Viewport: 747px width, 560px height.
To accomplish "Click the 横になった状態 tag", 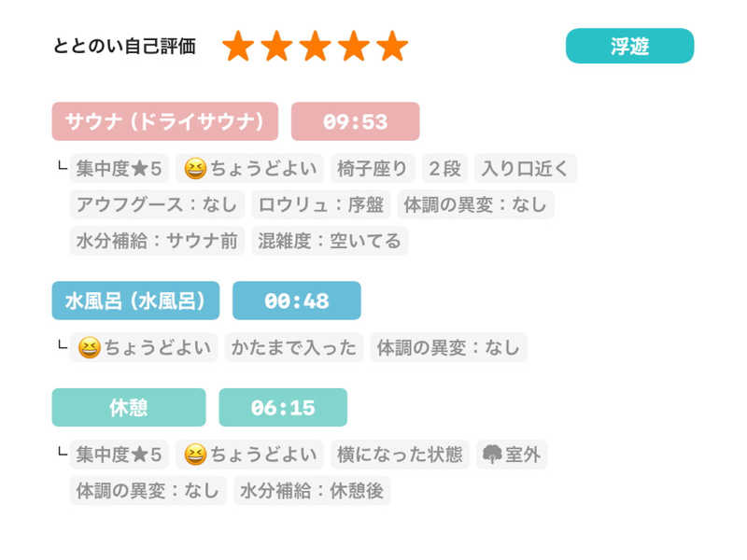I will (401, 455).
